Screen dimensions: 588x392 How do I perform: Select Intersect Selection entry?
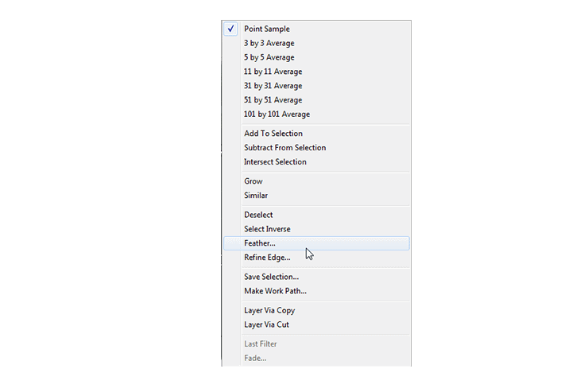(316, 162)
